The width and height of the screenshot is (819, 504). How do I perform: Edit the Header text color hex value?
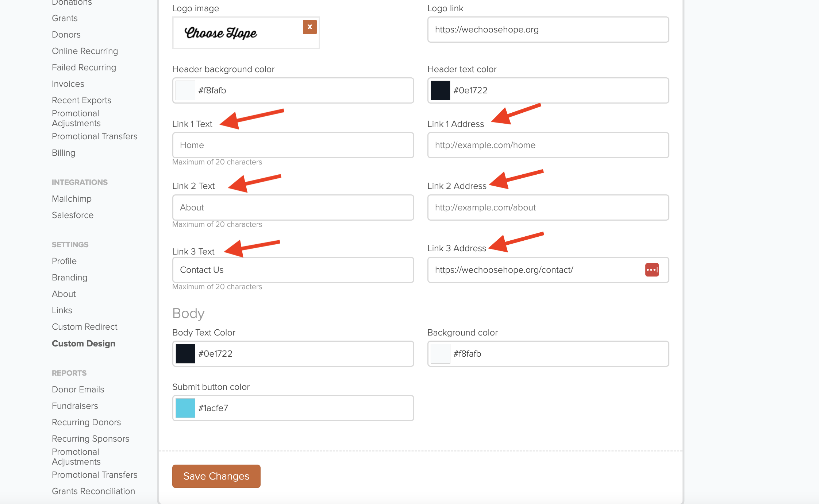(x=548, y=90)
